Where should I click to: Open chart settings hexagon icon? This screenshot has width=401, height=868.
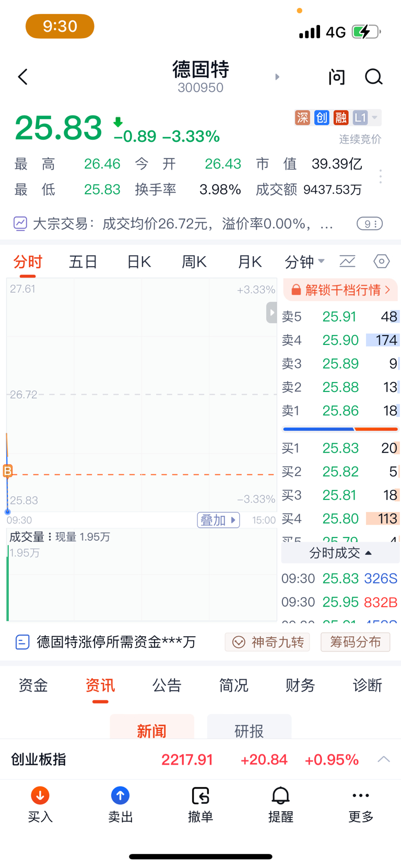tap(382, 261)
